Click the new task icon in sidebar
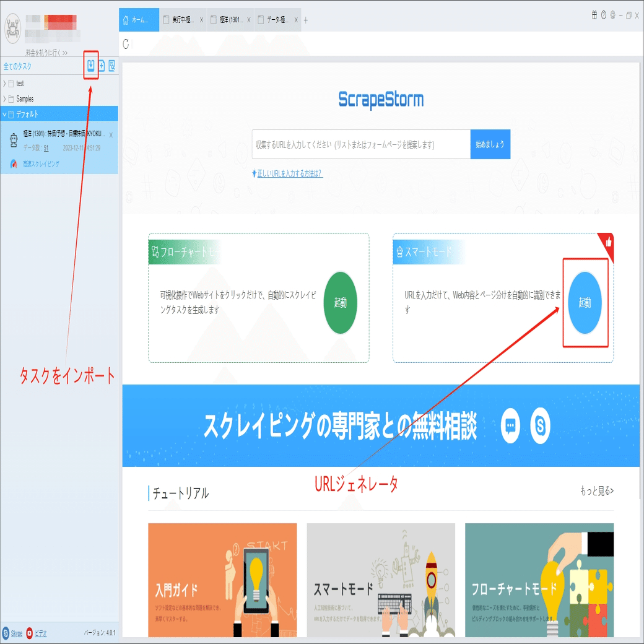Viewport: 644px width, 644px height. tap(102, 65)
